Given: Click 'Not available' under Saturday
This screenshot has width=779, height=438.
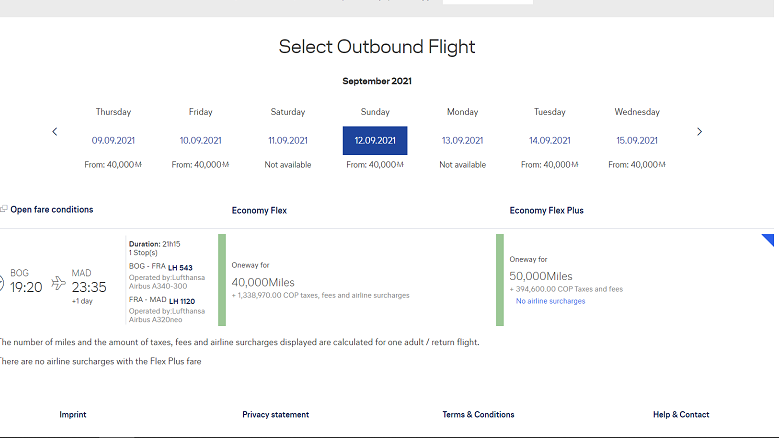Looking at the screenshot, I should (288, 164).
